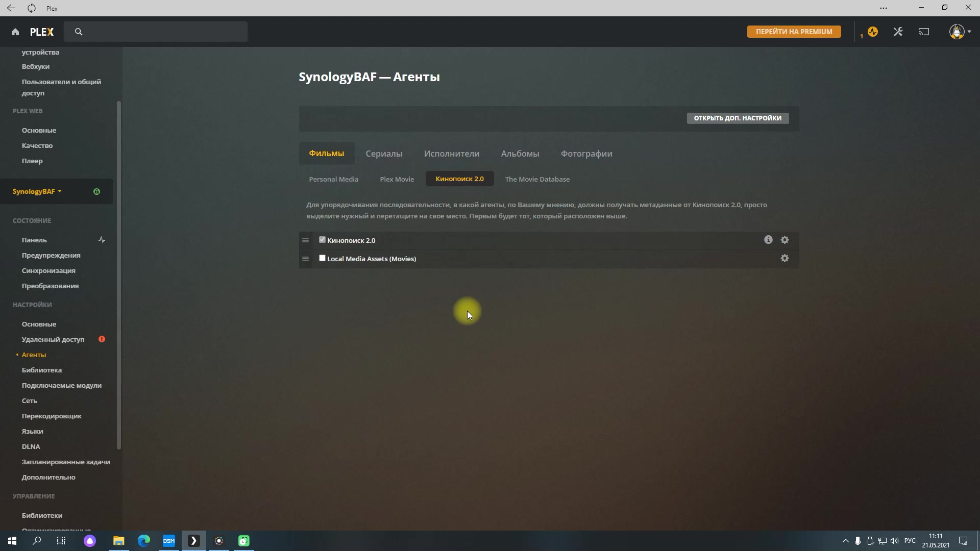This screenshot has height=551, width=980.
Task: Open Подключаемые модули settings
Action: click(62, 386)
